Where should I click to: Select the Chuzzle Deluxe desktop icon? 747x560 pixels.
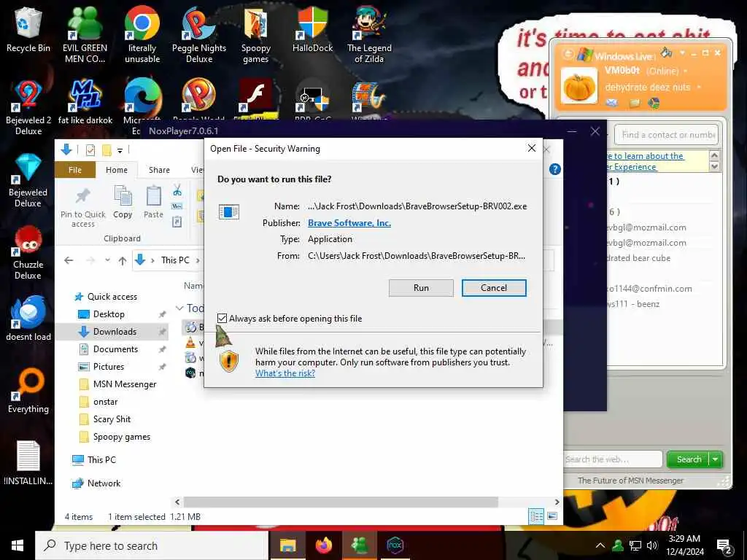tap(28, 252)
